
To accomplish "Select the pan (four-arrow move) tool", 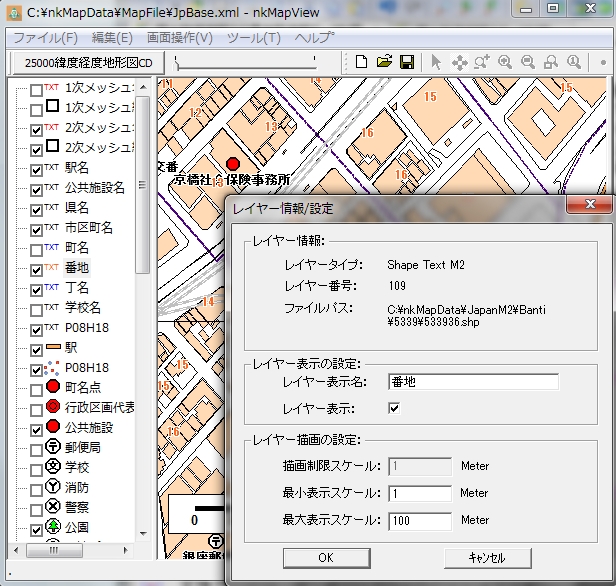I will [459, 62].
